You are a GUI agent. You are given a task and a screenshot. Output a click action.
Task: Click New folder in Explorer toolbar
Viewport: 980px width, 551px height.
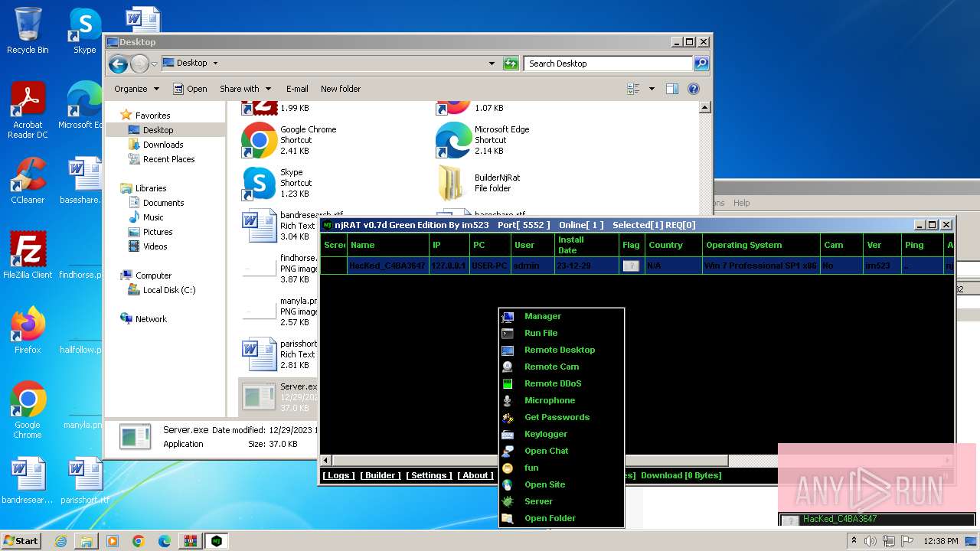341,89
